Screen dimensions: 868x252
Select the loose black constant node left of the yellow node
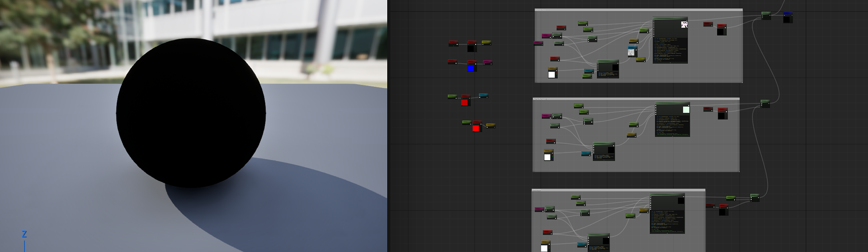tap(472, 46)
